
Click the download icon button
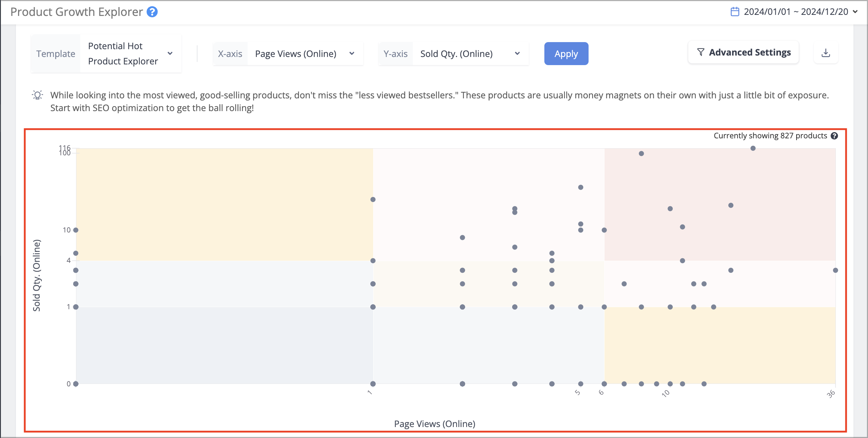point(826,53)
